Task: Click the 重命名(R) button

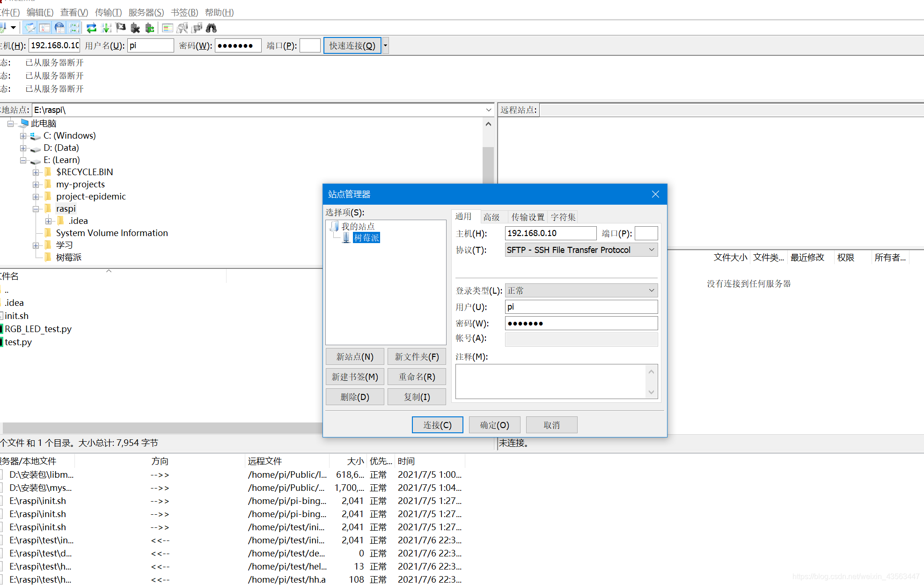Action: 417,377
